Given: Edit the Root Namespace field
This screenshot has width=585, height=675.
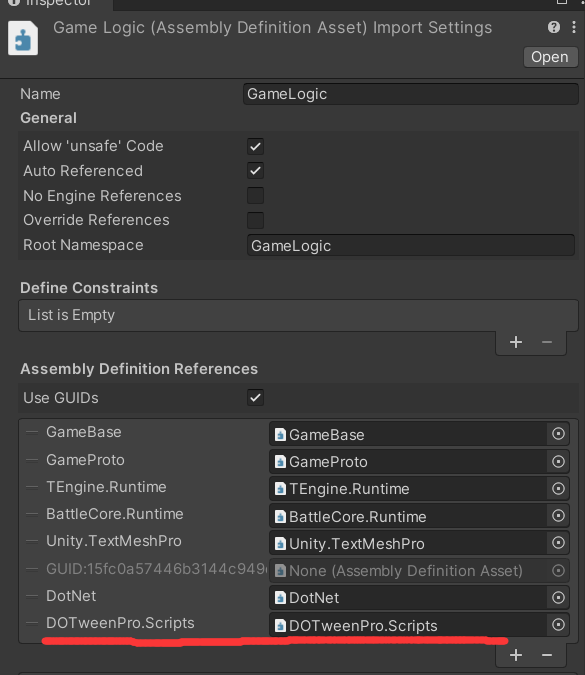Looking at the screenshot, I should [x=411, y=245].
